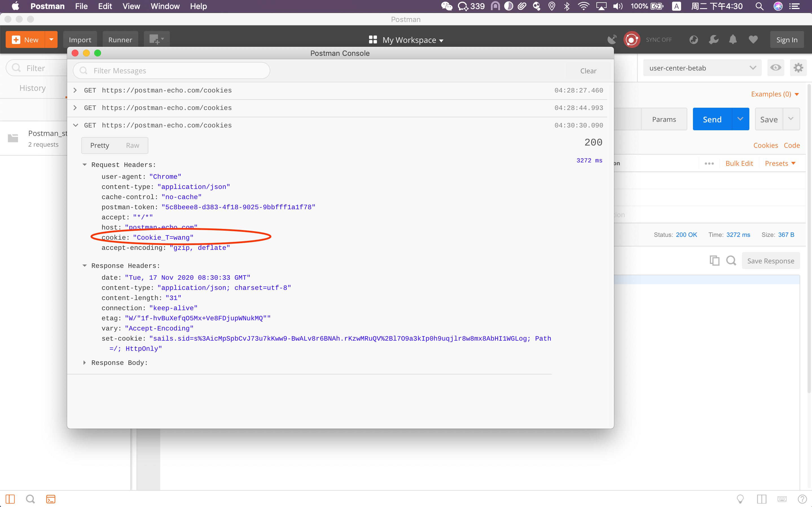Image resolution: width=812 pixels, height=507 pixels.
Task: Expand the Response Body section
Action: [85, 362]
